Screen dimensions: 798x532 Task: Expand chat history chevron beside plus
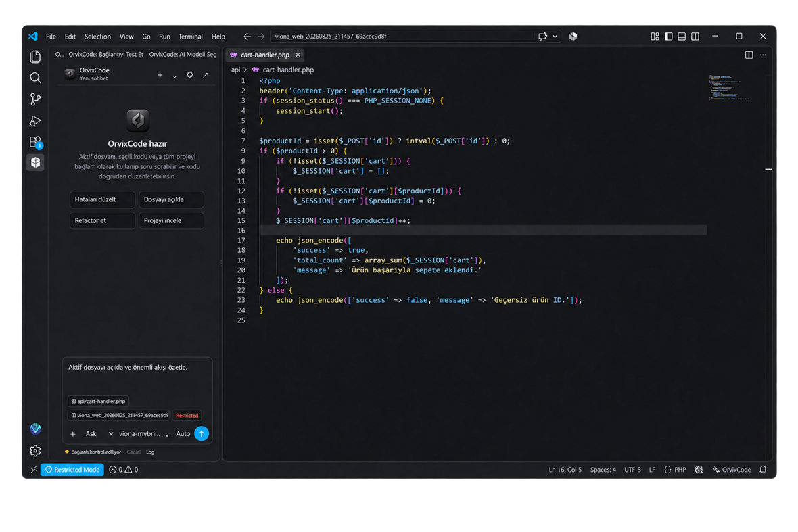pyautogui.click(x=174, y=76)
